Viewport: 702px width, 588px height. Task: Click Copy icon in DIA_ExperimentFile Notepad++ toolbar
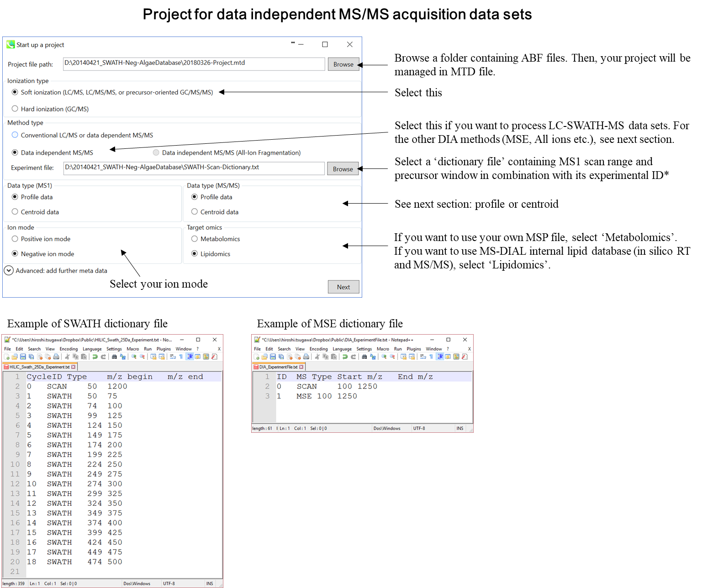pyautogui.click(x=325, y=357)
